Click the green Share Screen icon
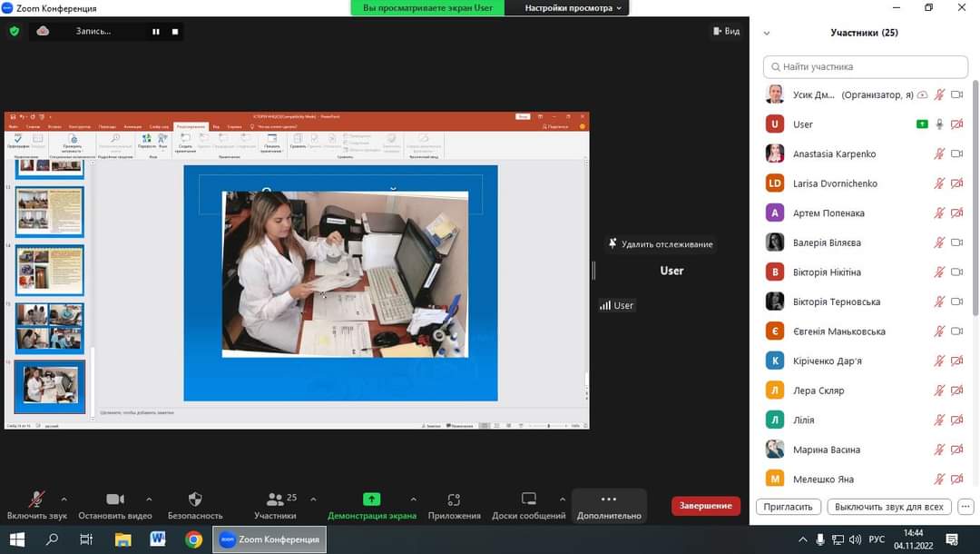980x554 pixels. 371,500
